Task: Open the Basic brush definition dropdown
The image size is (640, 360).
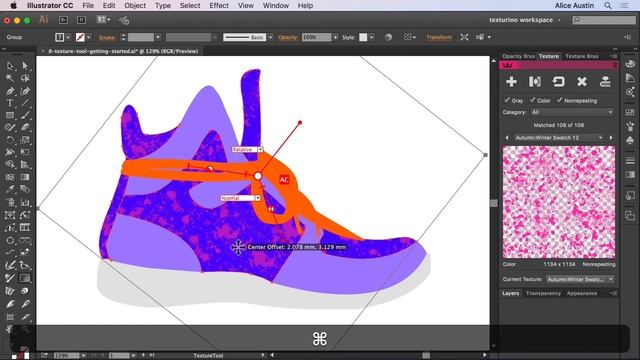Action: pyautogui.click(x=271, y=37)
